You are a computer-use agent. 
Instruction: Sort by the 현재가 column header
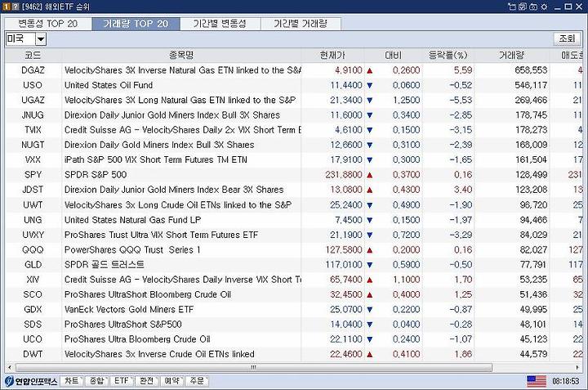[332, 55]
